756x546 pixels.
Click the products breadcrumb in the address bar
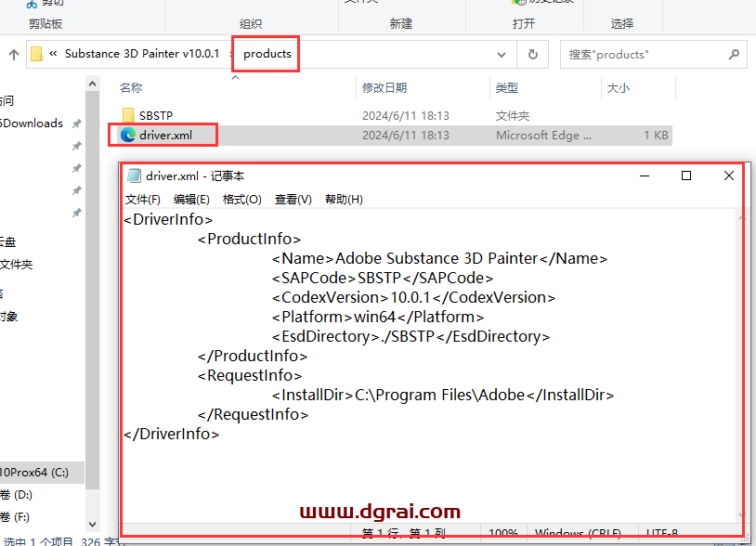point(267,54)
